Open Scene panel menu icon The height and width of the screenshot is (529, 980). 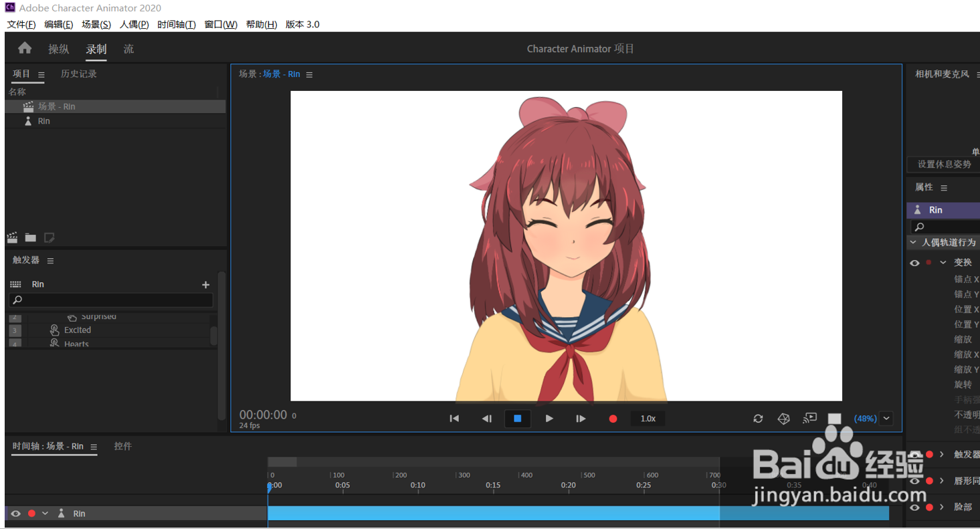(x=309, y=75)
